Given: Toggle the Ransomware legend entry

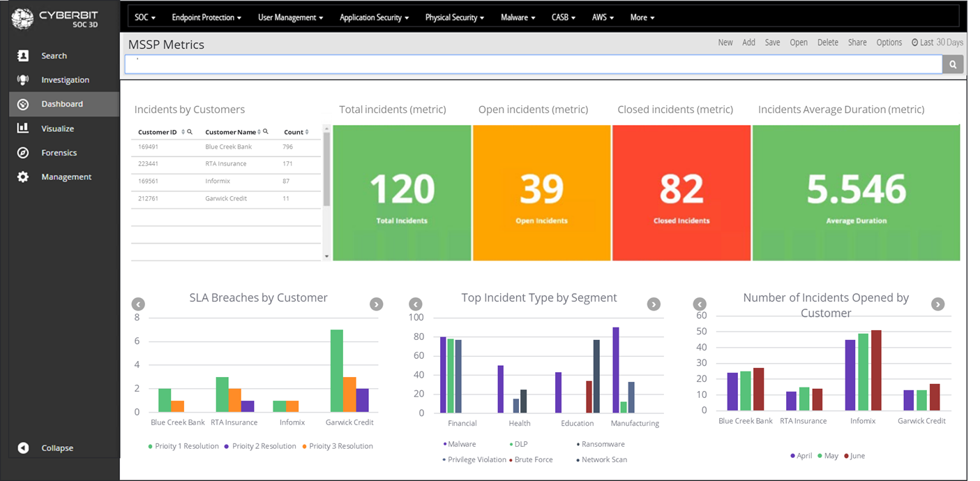Looking at the screenshot, I should click(601, 444).
